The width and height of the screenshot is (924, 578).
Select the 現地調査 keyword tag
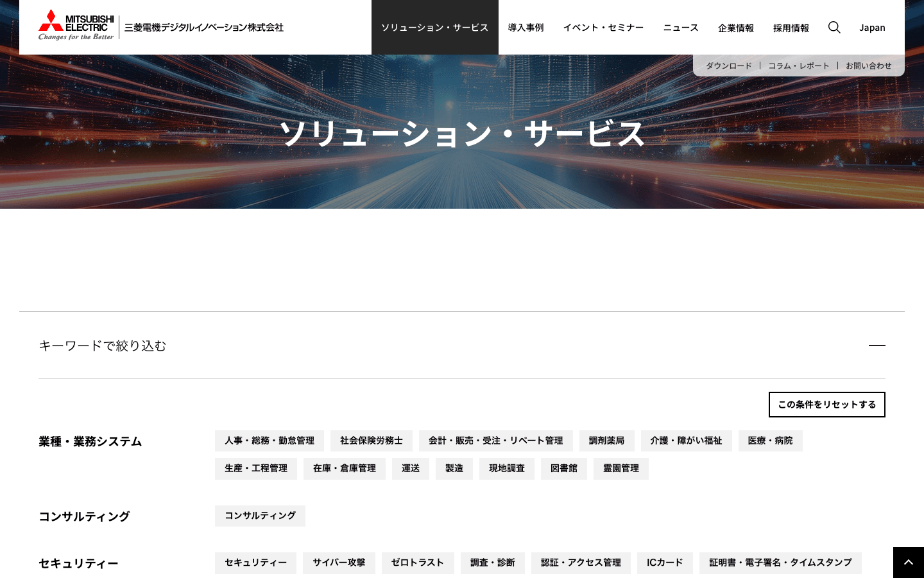[x=507, y=469]
